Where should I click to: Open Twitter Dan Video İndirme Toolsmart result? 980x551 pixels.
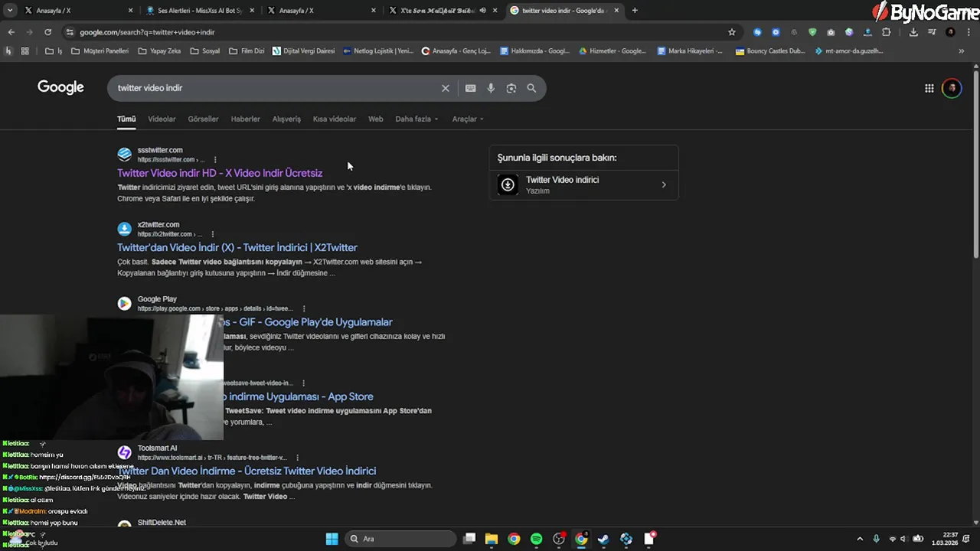coord(247,471)
